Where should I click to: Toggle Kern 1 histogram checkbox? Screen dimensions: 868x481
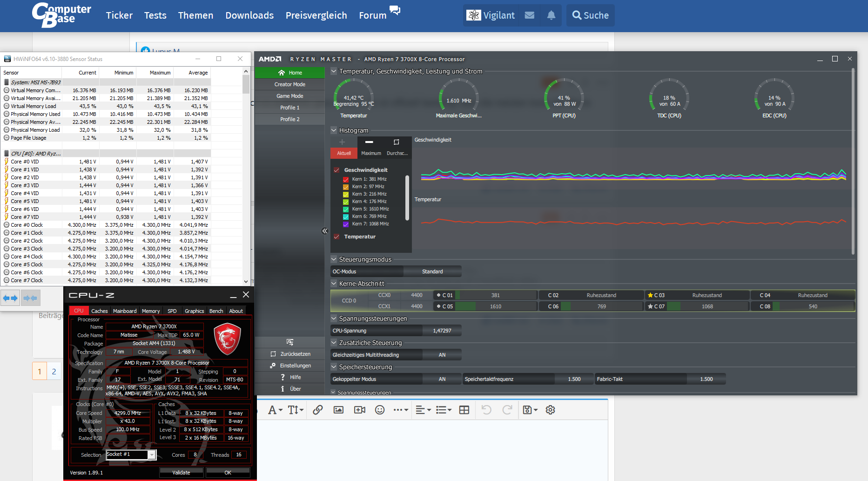[x=346, y=179]
